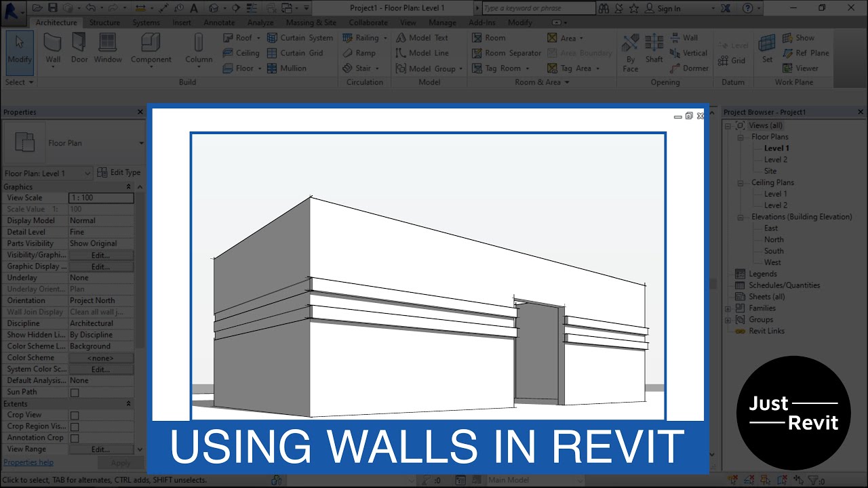Switch to the Structure ribbon tab
This screenshot has width=868, height=488.
pos(104,22)
